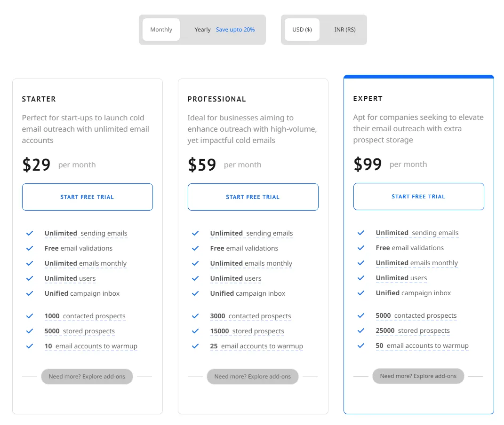The height and width of the screenshot is (425, 504).
Task: Click the underlined 15000 stored prospects feature
Action: 247,331
